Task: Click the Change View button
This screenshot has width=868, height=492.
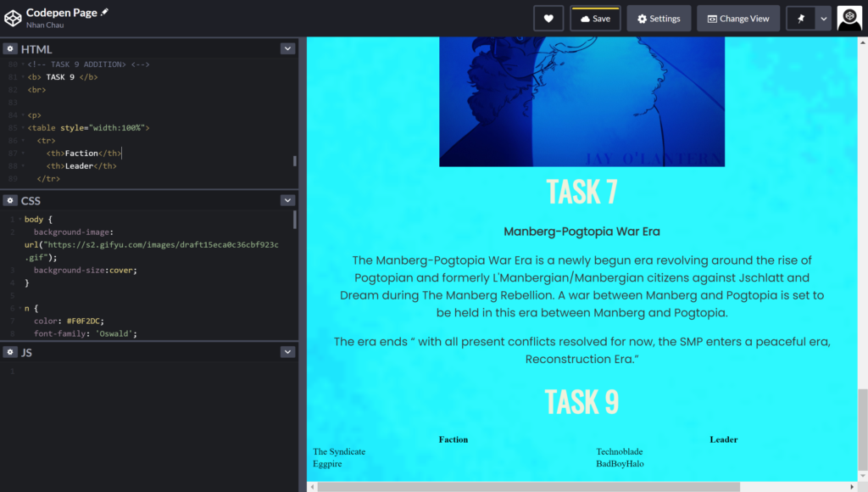Action: click(x=737, y=19)
